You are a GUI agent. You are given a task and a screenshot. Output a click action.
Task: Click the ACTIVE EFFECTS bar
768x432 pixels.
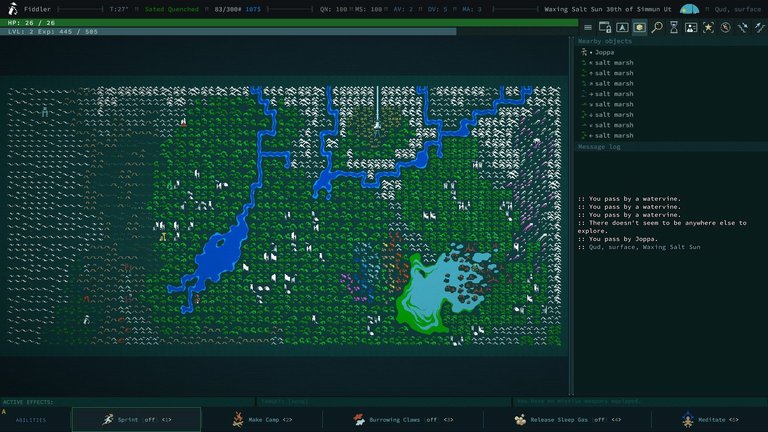(x=127, y=402)
